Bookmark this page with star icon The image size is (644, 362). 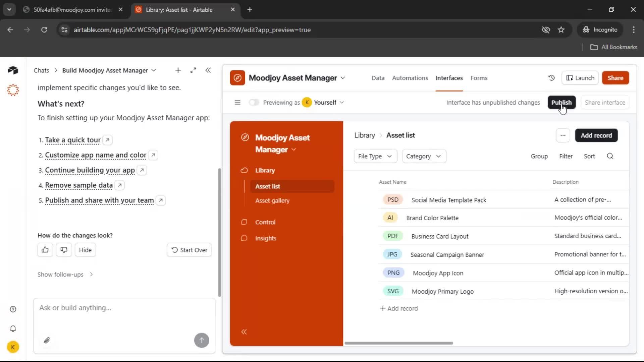tap(561, 30)
